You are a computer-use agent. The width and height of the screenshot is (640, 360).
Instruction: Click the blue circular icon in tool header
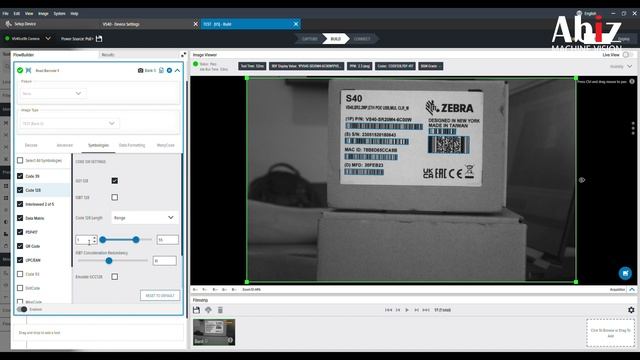point(169,70)
